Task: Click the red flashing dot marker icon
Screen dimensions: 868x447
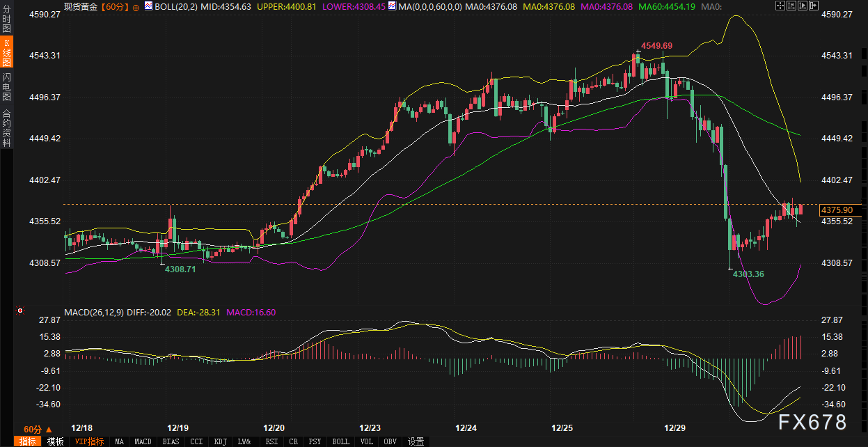Action: click(x=20, y=311)
